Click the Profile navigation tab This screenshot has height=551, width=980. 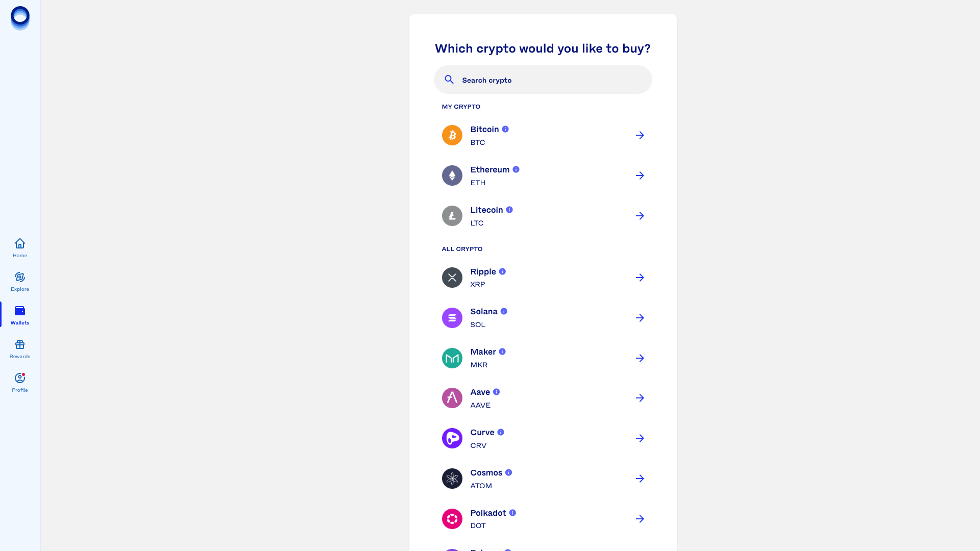click(x=19, y=382)
